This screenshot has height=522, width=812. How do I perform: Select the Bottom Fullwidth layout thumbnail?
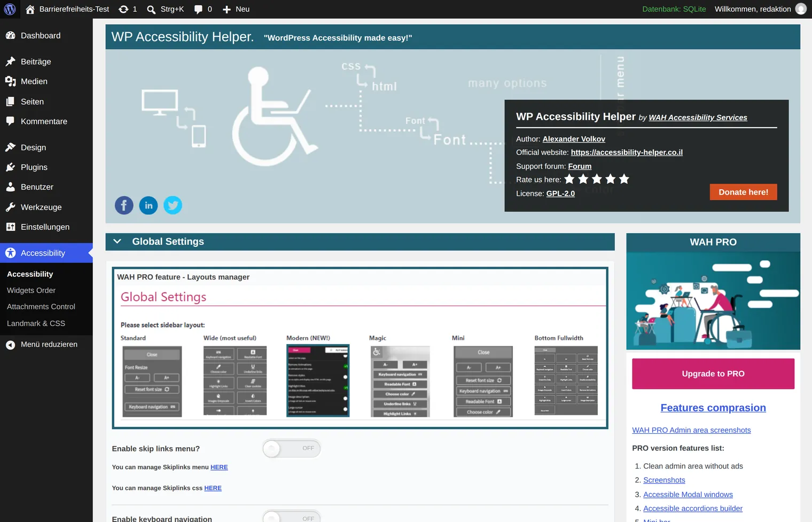point(566,380)
